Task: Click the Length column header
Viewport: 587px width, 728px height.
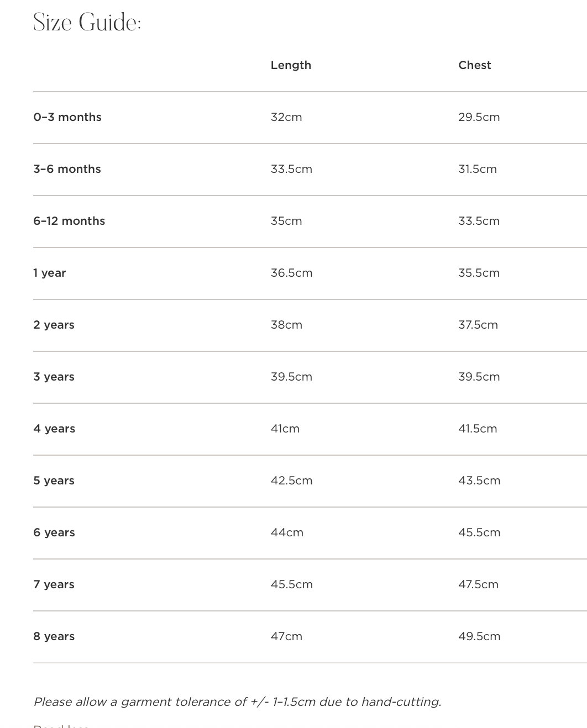Action: [291, 65]
